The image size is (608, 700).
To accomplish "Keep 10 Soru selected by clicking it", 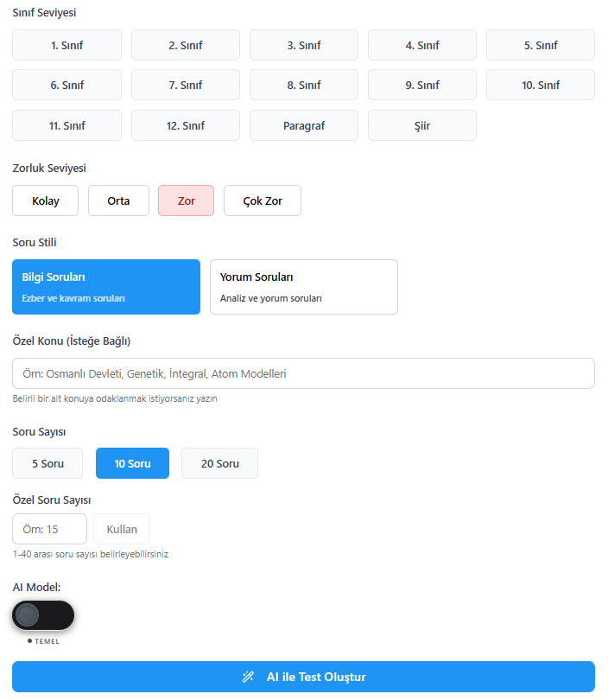I will point(132,463).
